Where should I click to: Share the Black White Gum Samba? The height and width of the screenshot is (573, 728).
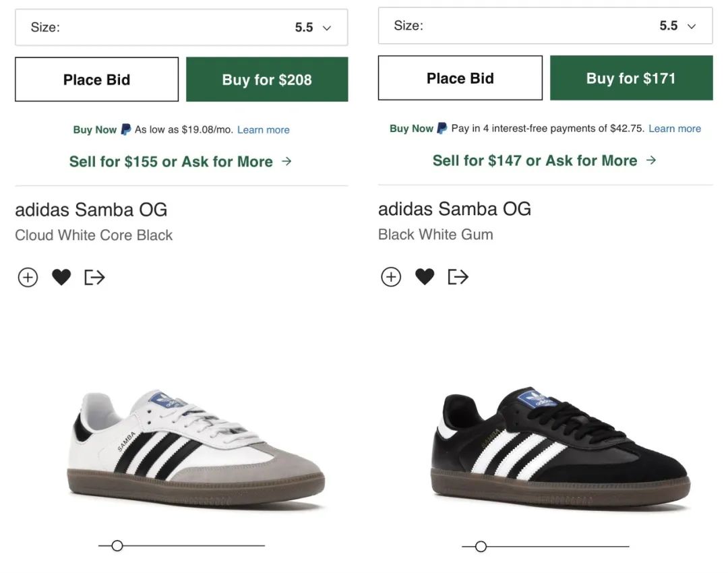[x=458, y=276]
